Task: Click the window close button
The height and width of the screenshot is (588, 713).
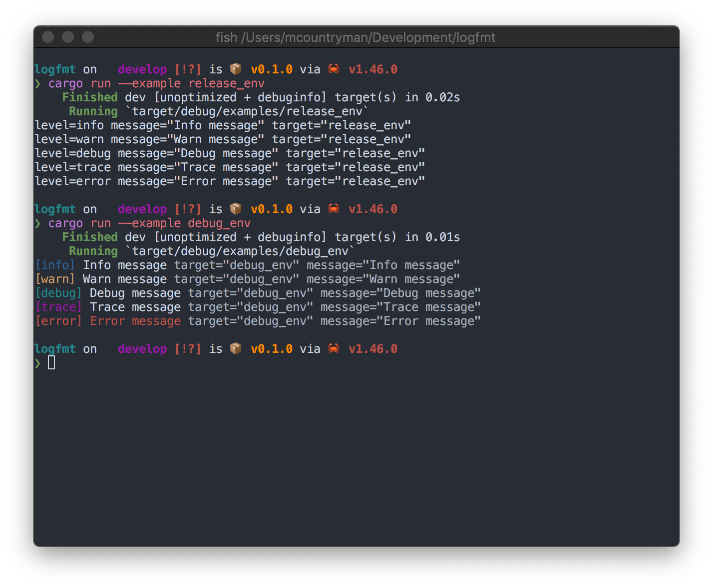Action: [x=48, y=37]
